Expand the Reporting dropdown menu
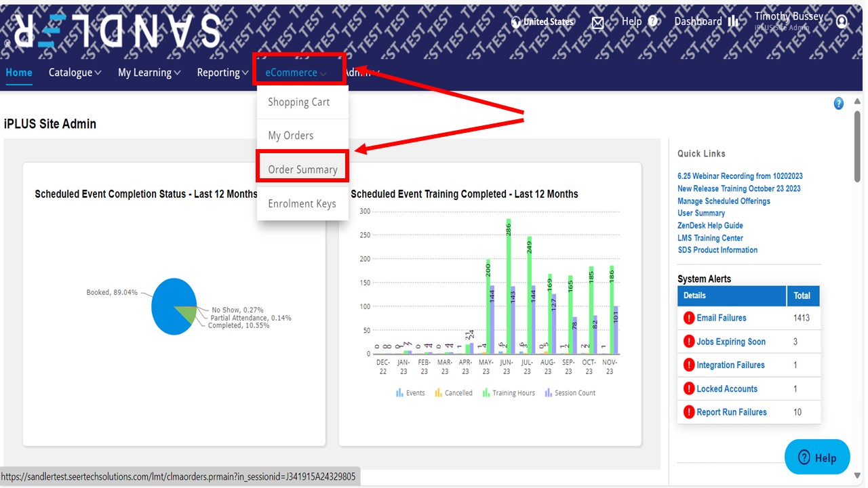The image size is (868, 488). (222, 73)
